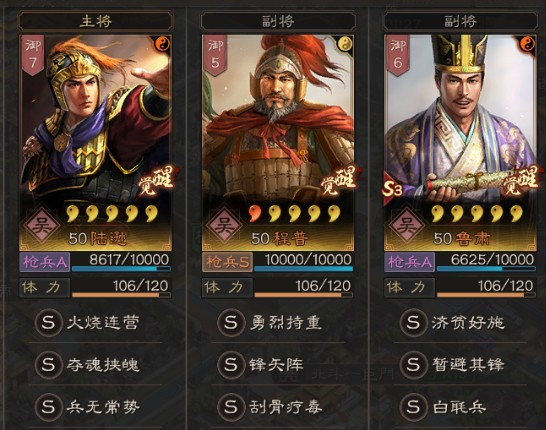Tap the 吴 faction emblem on 陆逊's card
The width and height of the screenshot is (546, 430).
42,225
